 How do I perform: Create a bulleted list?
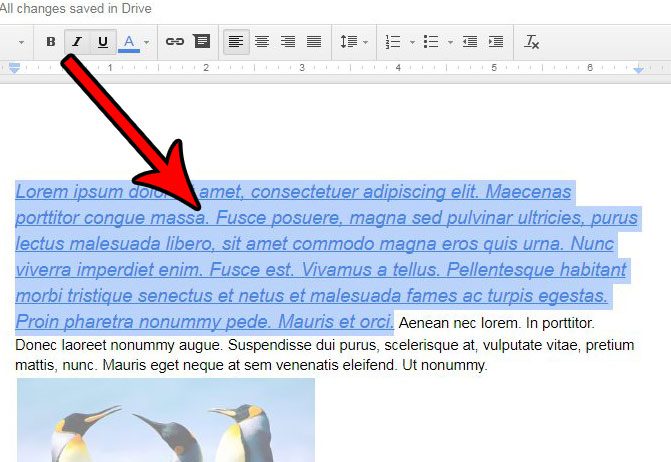pyautogui.click(x=431, y=42)
